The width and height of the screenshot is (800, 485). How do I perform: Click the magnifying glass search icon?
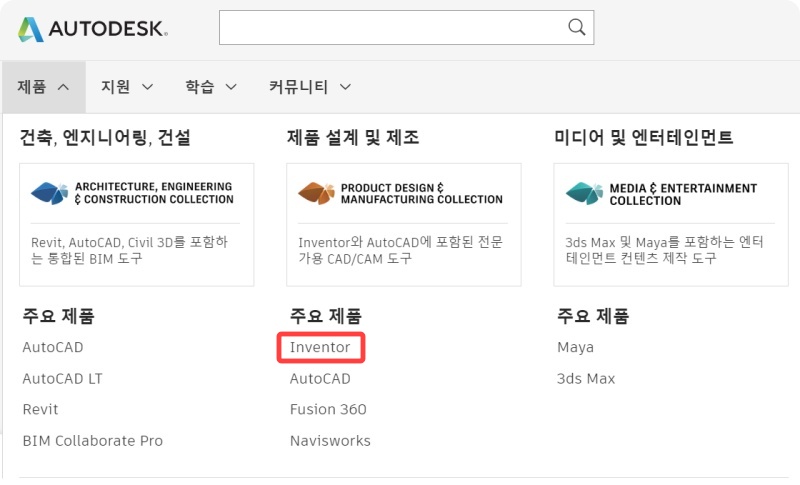coord(577,27)
